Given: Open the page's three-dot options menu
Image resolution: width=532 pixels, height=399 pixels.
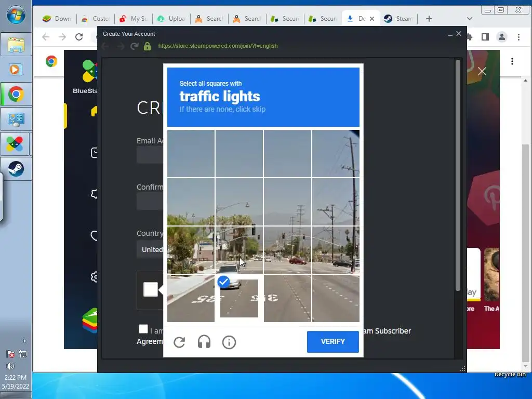Looking at the screenshot, I should click(x=512, y=61).
